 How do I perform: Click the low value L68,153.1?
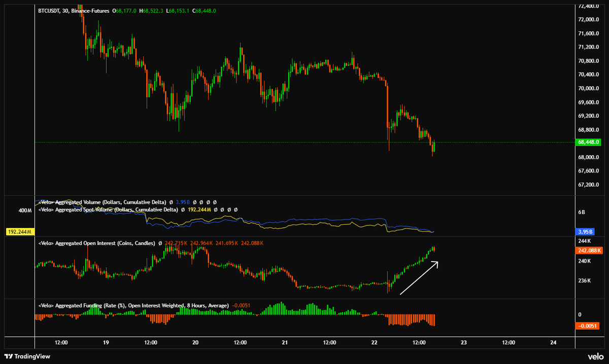coord(178,10)
